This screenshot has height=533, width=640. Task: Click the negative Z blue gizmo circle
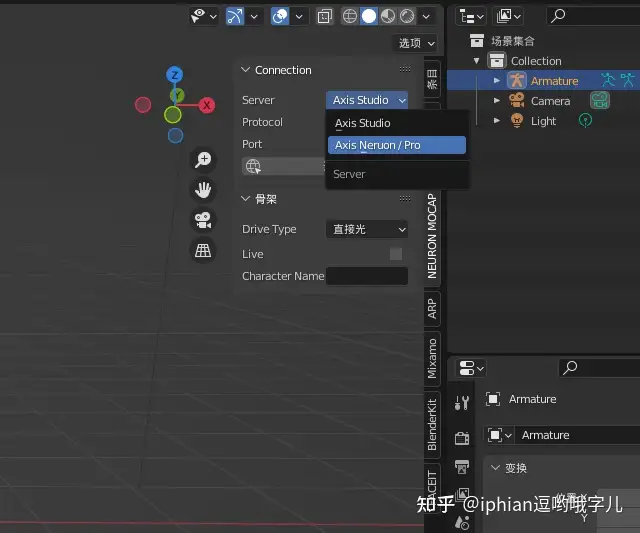[x=176, y=135]
